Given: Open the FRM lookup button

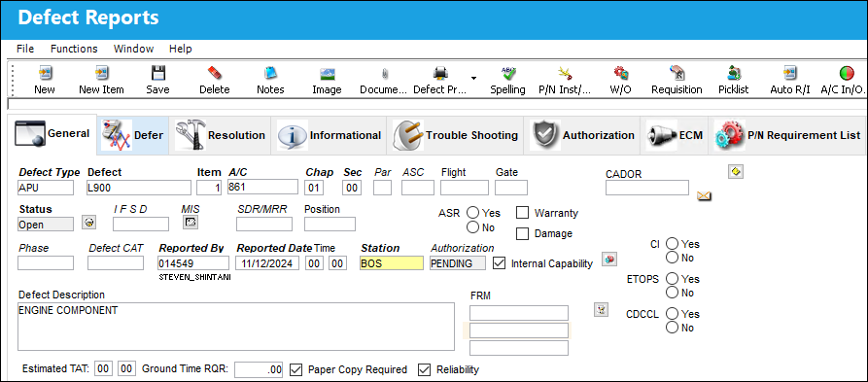Looking at the screenshot, I should 601,309.
